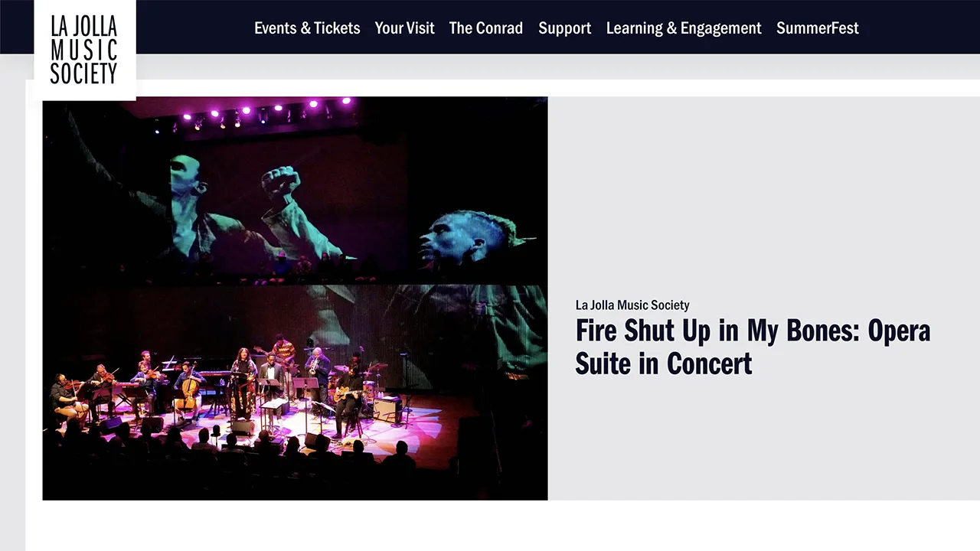Viewport: 980px width, 551px height.
Task: Select the cellist seated on stage
Action: 188,393
